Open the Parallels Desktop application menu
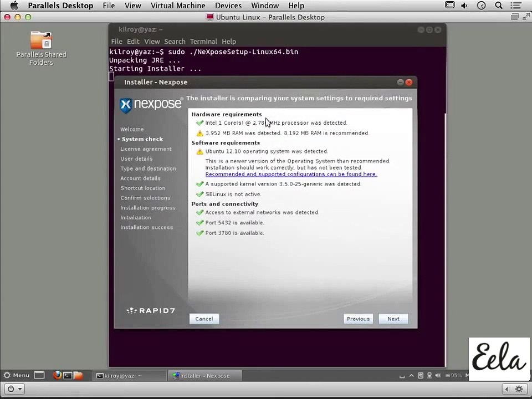 pyautogui.click(x=60, y=6)
